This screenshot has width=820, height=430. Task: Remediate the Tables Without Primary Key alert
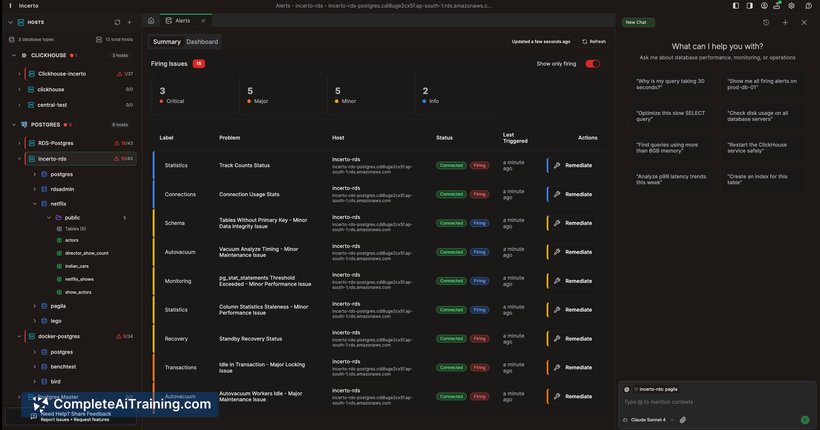point(572,223)
